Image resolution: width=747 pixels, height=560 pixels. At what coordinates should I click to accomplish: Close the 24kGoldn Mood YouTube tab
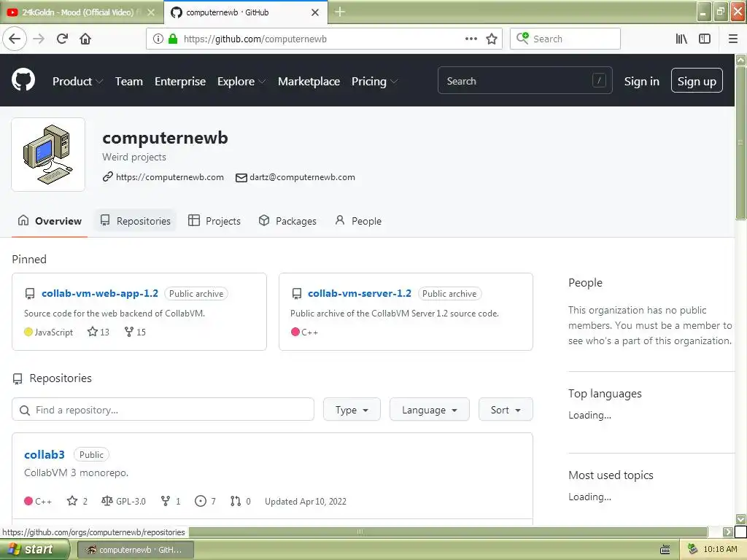coord(151,12)
